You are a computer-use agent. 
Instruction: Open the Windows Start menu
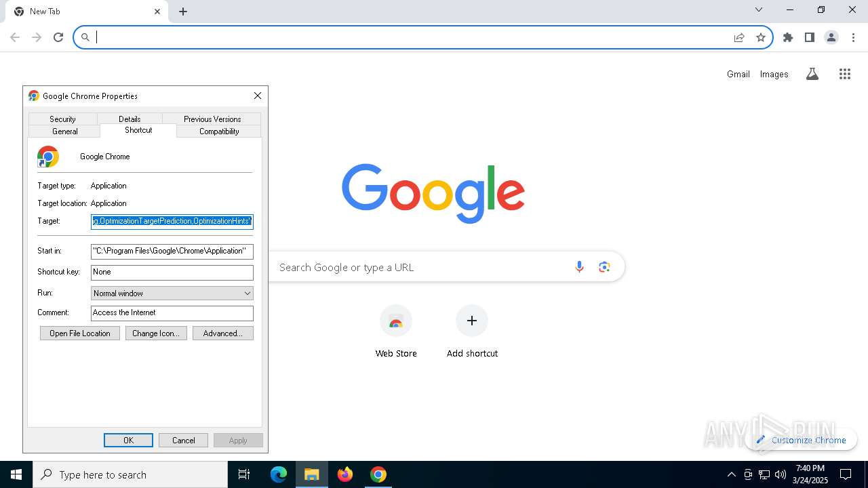pos(16,474)
